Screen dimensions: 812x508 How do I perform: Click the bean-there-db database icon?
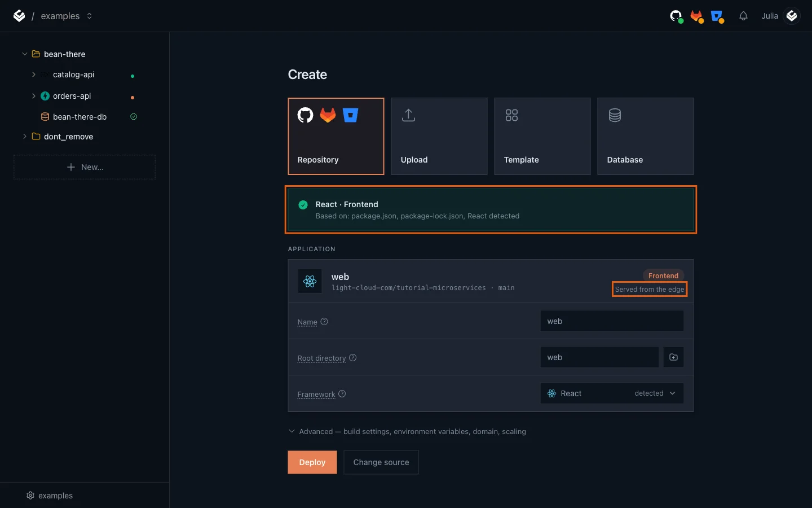click(45, 117)
